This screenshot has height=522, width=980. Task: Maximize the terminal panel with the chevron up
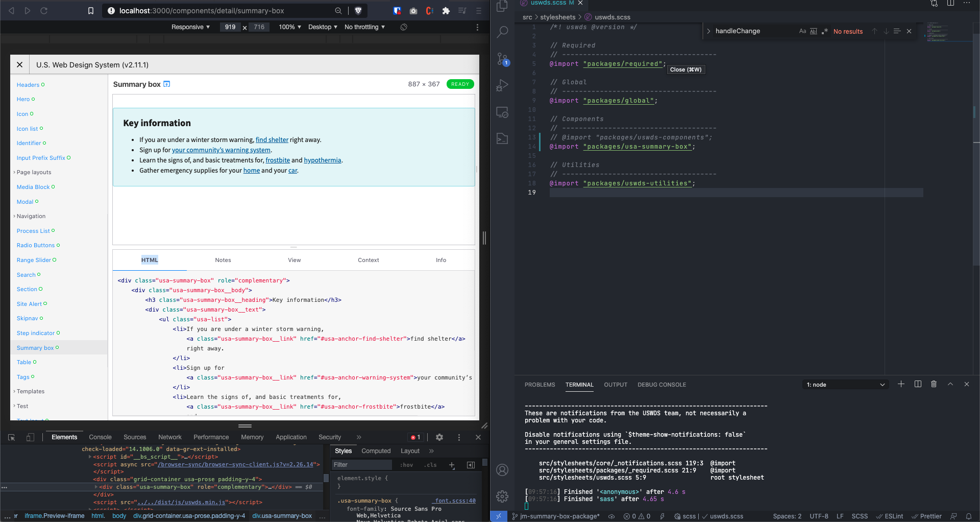pyautogui.click(x=950, y=384)
